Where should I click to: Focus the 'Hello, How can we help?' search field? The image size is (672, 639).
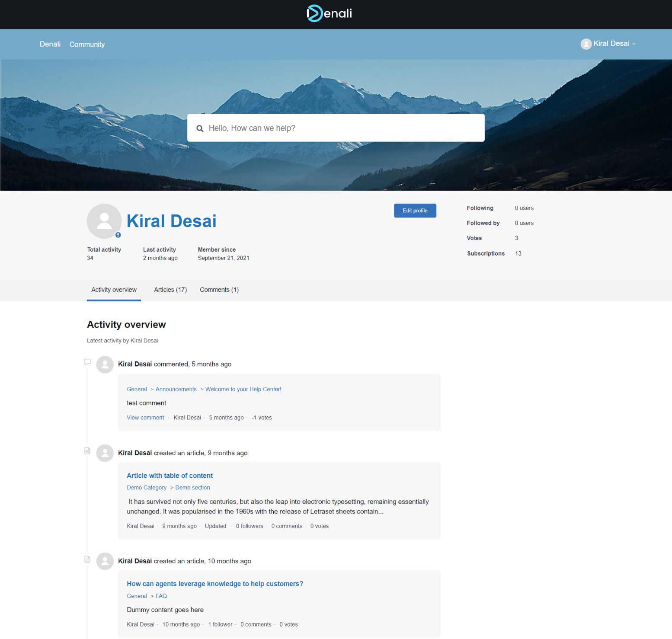coord(342,128)
